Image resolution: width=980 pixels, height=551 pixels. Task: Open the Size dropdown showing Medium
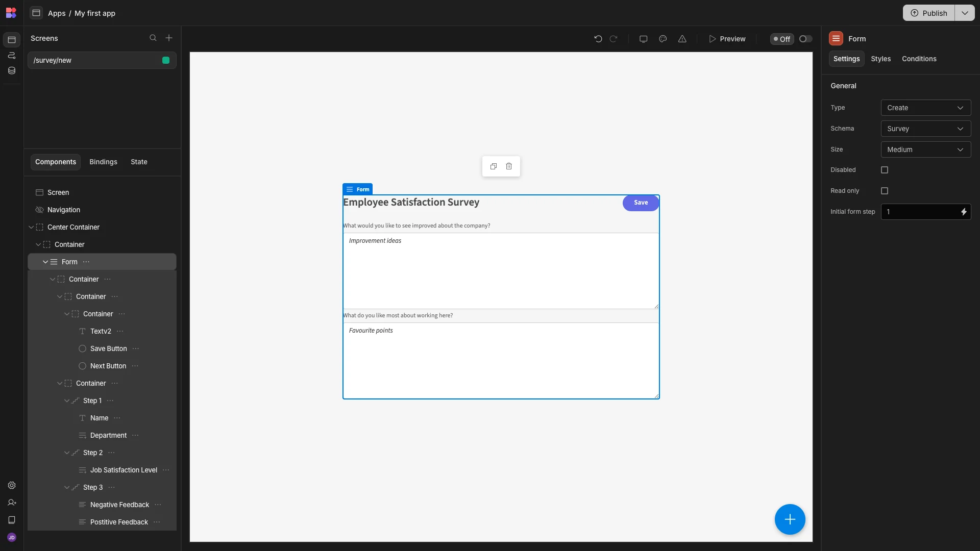point(926,149)
